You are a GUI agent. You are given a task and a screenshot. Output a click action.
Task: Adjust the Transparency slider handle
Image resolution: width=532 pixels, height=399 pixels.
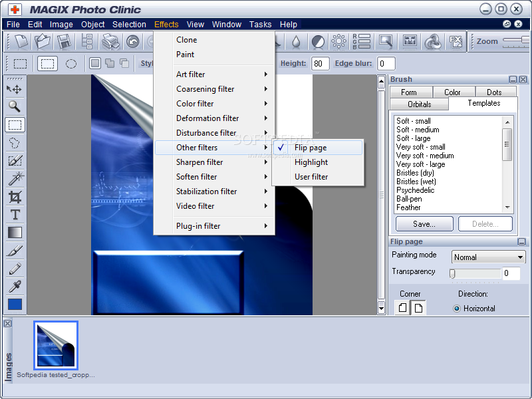pyautogui.click(x=452, y=273)
